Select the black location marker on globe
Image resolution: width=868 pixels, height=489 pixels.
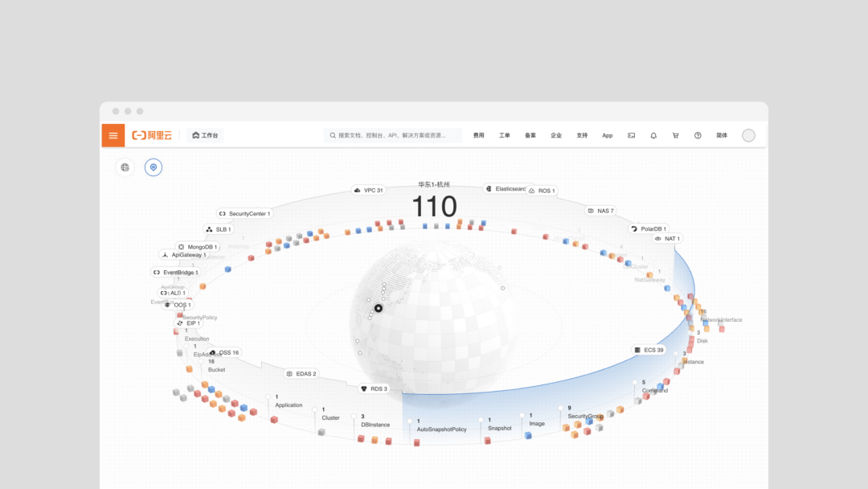(379, 308)
